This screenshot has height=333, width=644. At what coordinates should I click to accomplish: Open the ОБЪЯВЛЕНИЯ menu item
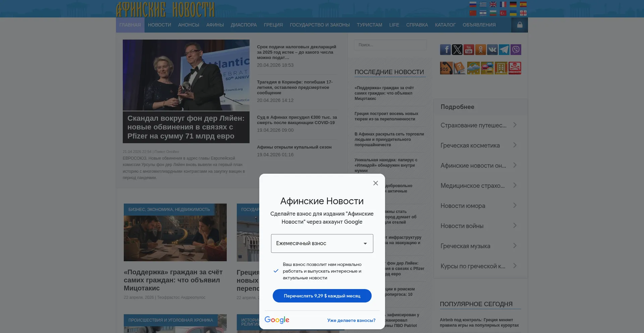click(479, 25)
